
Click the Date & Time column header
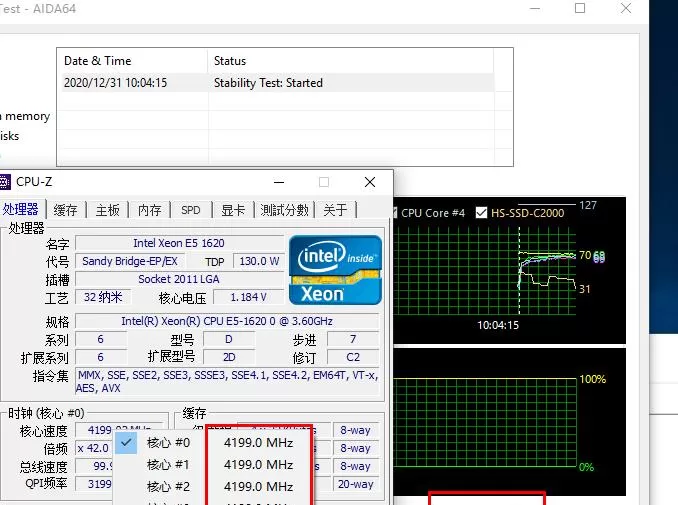133,61
